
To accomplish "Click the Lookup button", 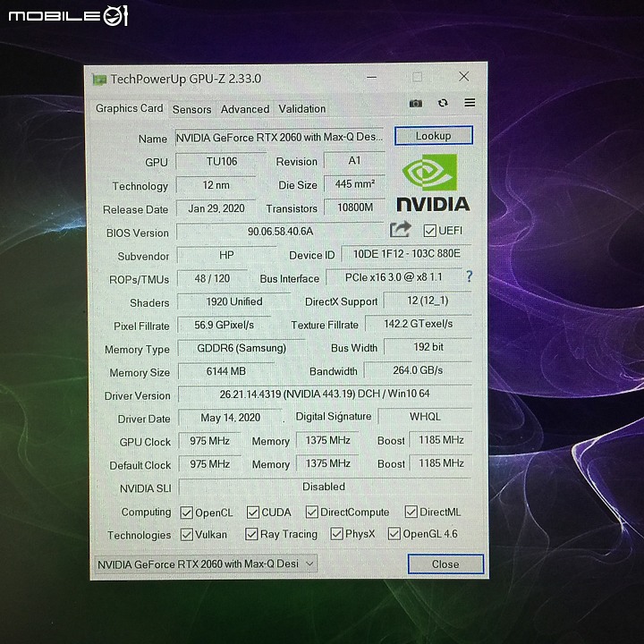I will (x=433, y=136).
